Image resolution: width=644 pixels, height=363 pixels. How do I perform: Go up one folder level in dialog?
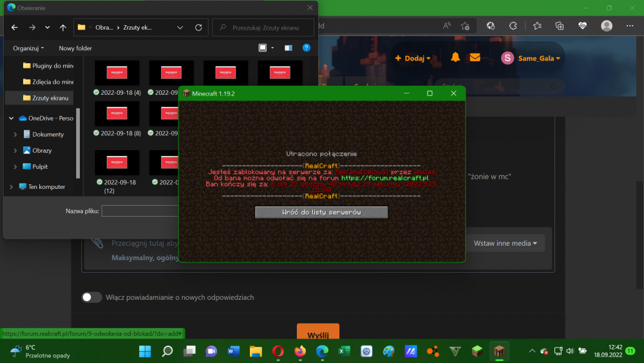click(62, 28)
